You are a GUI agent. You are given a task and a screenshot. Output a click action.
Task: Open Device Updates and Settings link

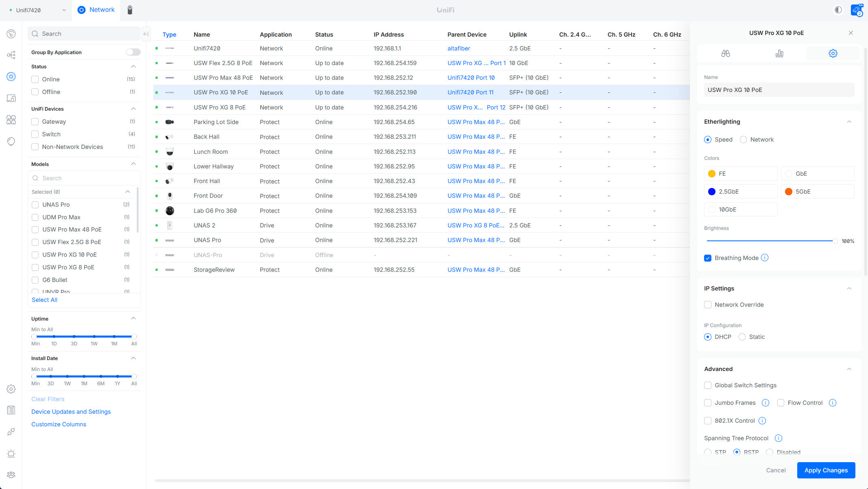[71, 412]
